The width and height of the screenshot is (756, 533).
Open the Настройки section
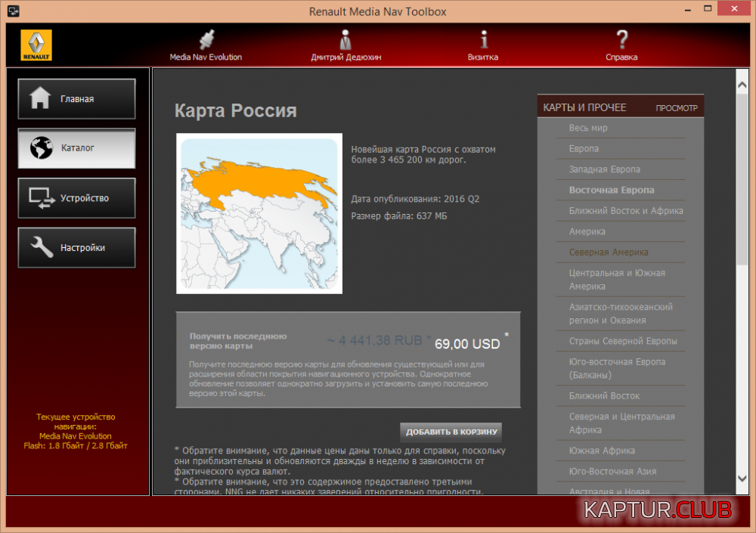point(76,247)
